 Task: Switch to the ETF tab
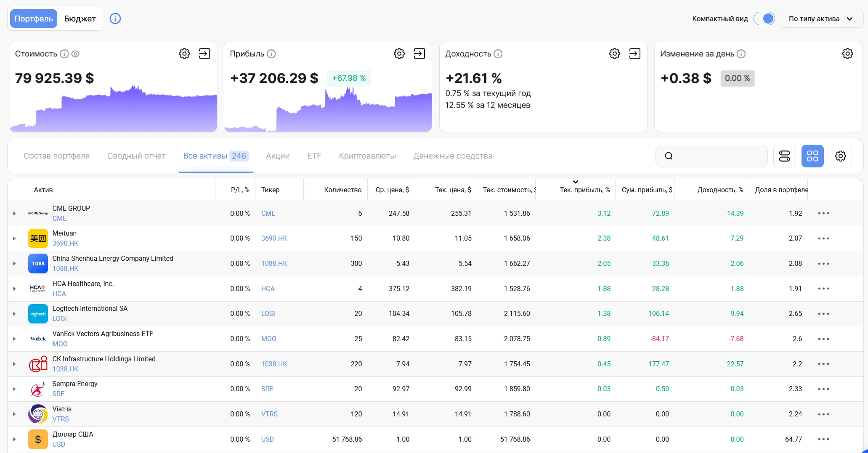314,156
